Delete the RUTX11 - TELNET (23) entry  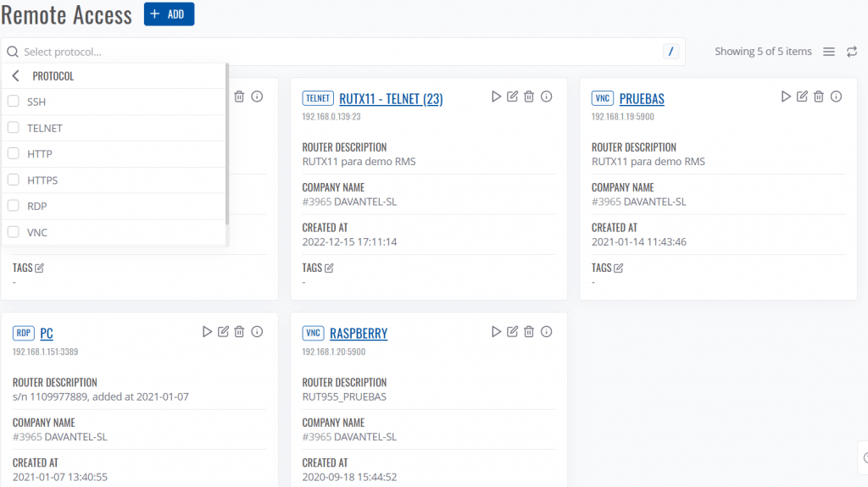pyautogui.click(x=529, y=97)
